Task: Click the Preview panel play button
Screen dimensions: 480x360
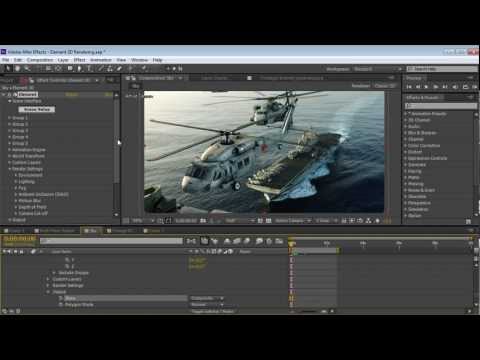Action: click(426, 87)
